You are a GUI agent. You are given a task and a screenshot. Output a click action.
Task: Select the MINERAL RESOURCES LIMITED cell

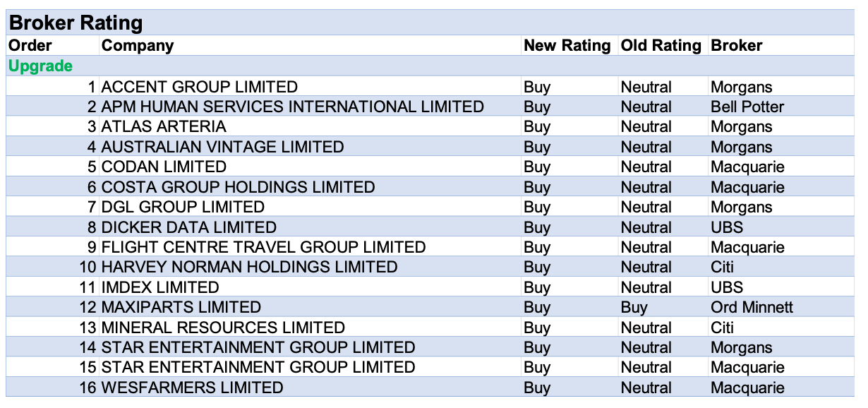[x=223, y=328]
